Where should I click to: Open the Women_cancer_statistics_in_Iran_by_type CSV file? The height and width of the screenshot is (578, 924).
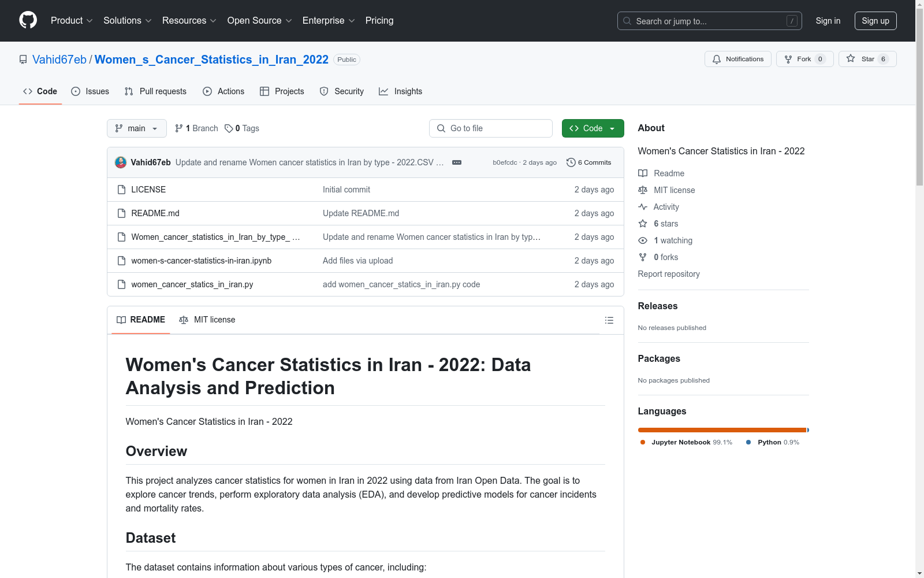pyautogui.click(x=215, y=237)
